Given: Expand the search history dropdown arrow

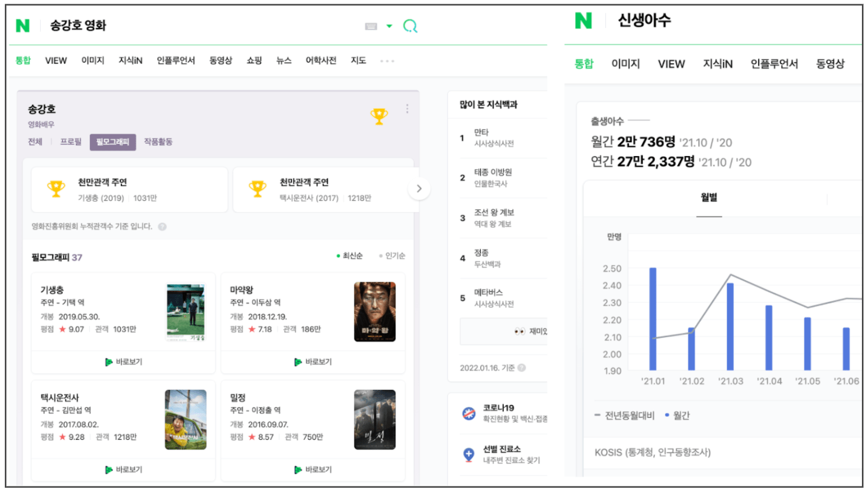Looking at the screenshot, I should coord(390,26).
